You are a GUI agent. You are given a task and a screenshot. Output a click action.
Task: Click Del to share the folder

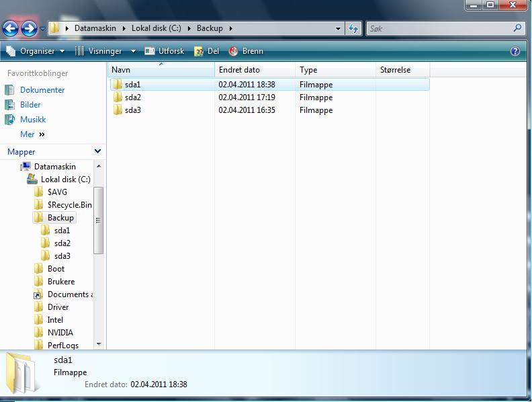pos(206,51)
